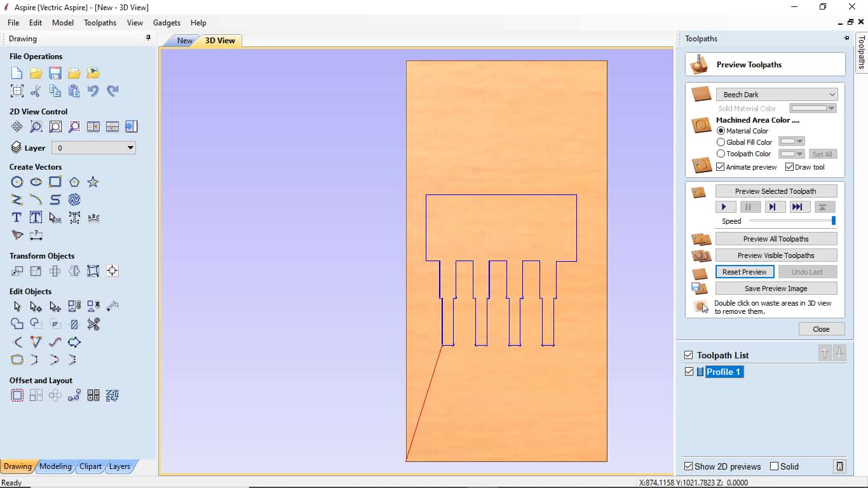The image size is (868, 488).
Task: Open the Toolpaths menu
Action: point(100,22)
